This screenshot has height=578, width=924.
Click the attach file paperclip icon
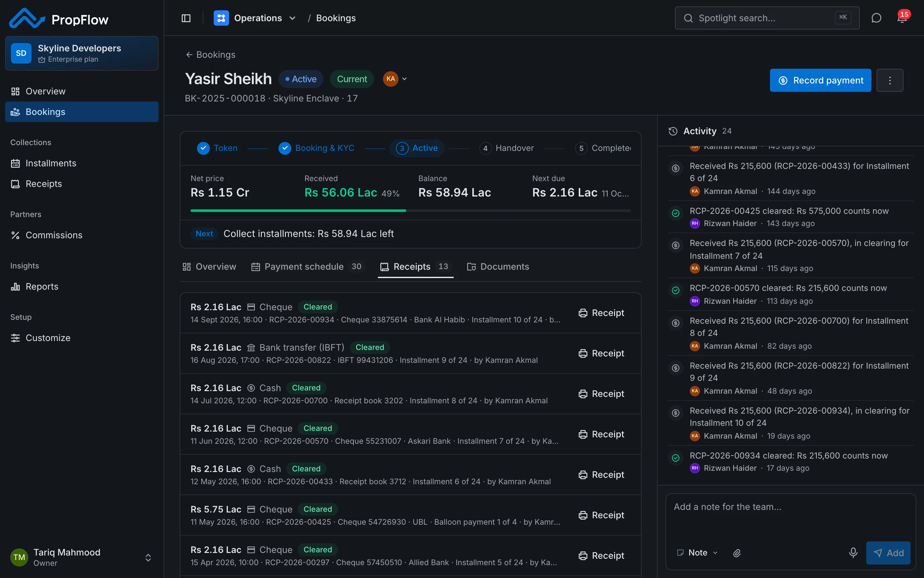click(737, 553)
